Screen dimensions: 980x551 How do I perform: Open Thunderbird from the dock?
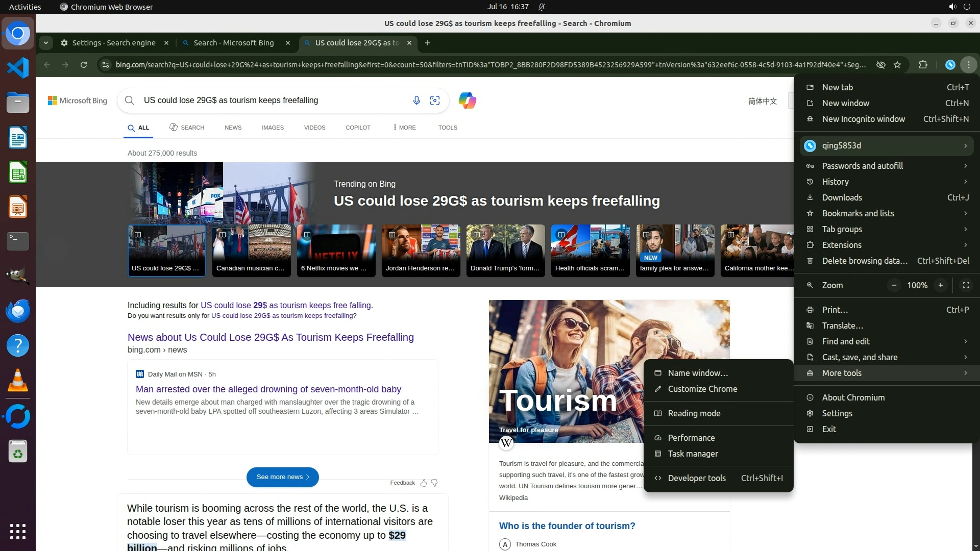[x=18, y=311]
